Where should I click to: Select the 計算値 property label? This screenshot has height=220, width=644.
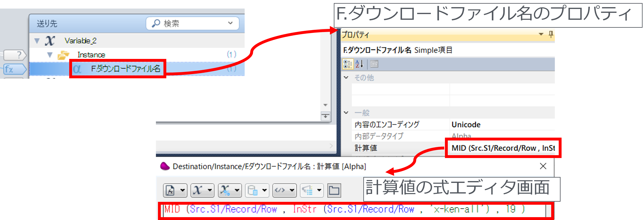(366, 148)
